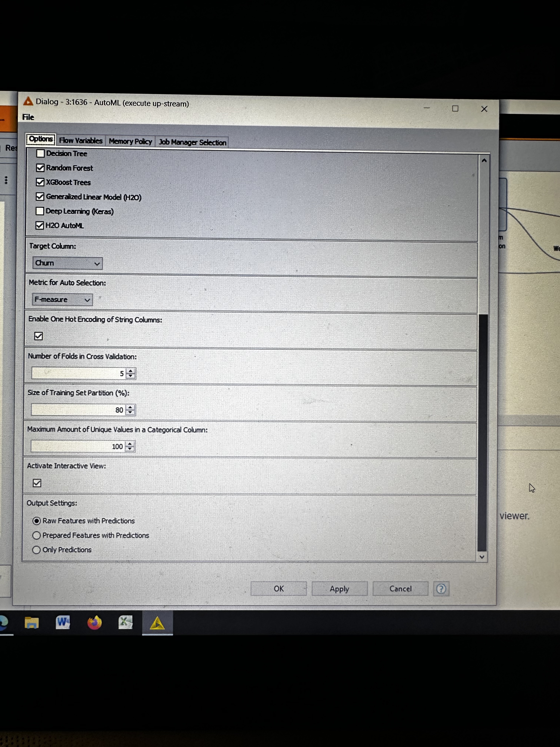Open the File menu
Viewport: 560px width, 747px height.
(x=28, y=117)
